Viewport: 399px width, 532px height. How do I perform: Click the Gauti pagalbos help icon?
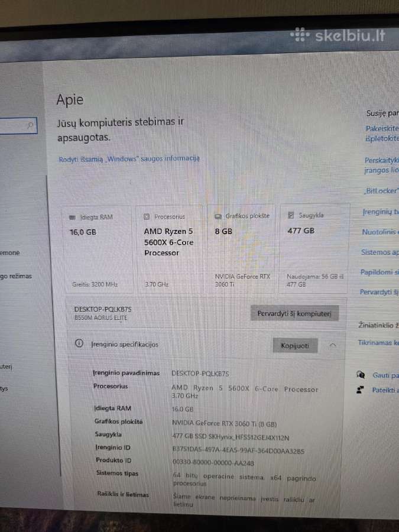click(361, 375)
